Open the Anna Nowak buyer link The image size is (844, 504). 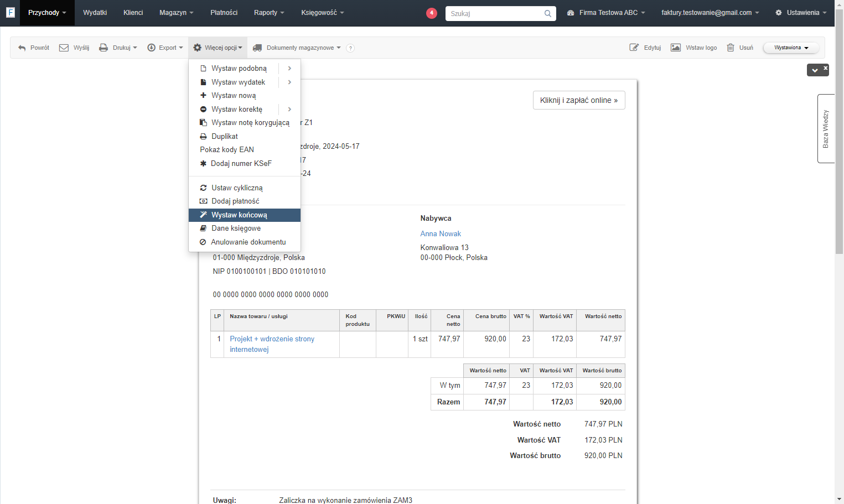[441, 233]
